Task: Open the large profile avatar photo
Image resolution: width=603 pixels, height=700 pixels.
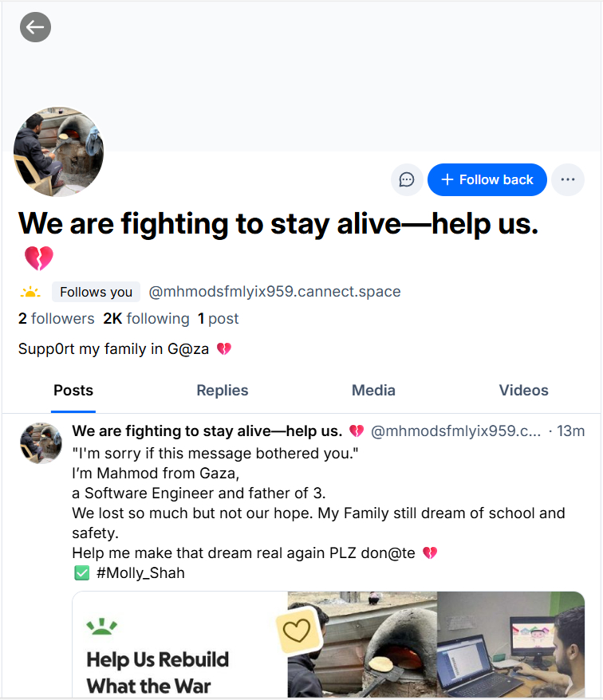Action: tap(58, 151)
